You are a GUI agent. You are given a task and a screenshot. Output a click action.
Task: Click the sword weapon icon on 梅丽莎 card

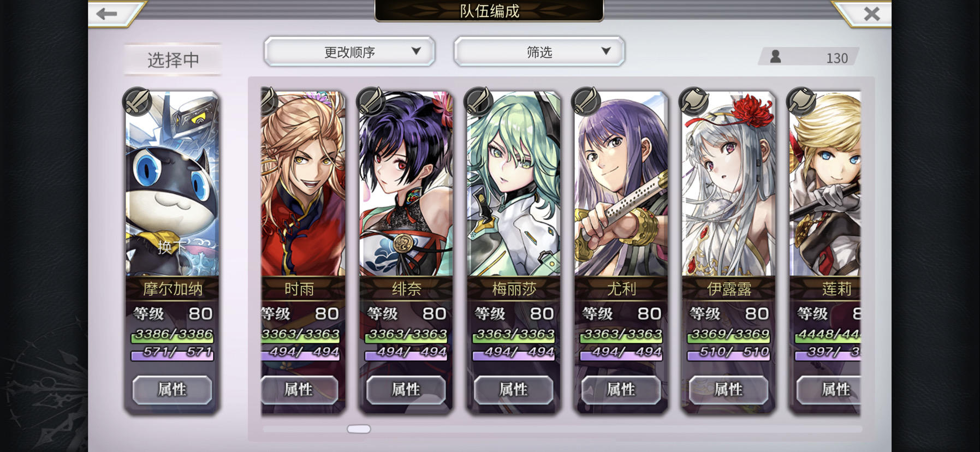[478, 102]
